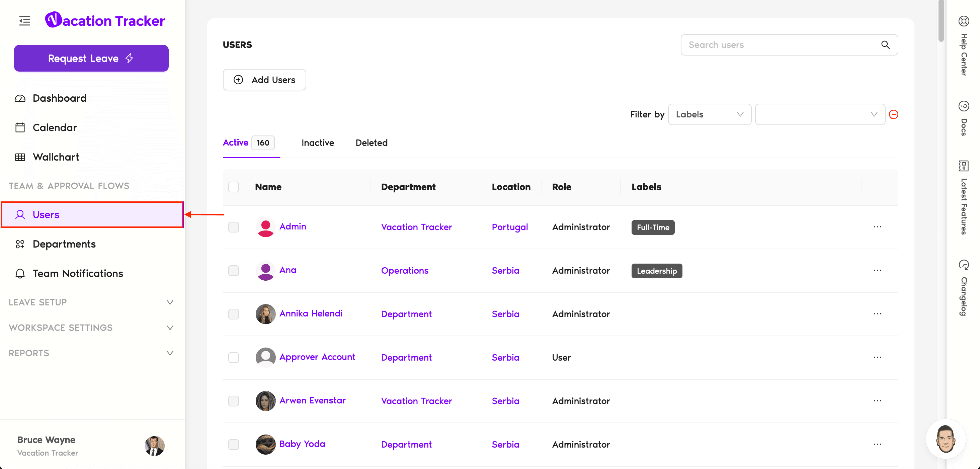Click the search magnifier icon
980x469 pixels.
tap(885, 45)
